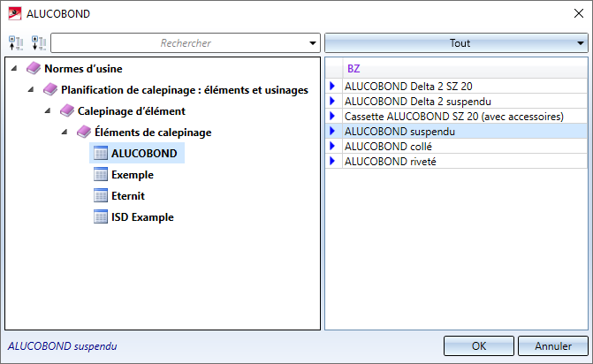Open the Tout filter dropdown
The width and height of the screenshot is (593, 364).
(x=456, y=43)
